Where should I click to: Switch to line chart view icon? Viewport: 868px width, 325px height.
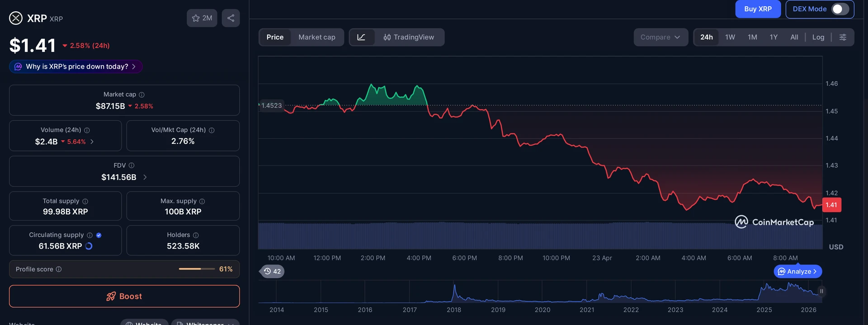pyautogui.click(x=361, y=37)
